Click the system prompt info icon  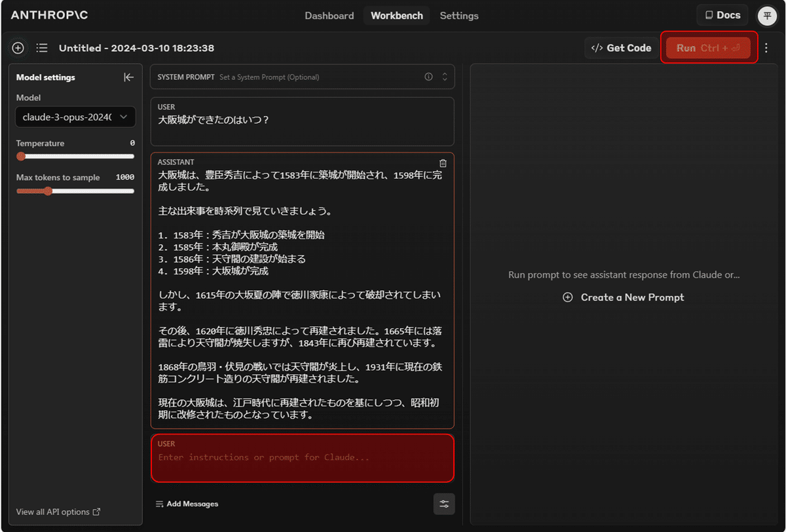pos(428,77)
